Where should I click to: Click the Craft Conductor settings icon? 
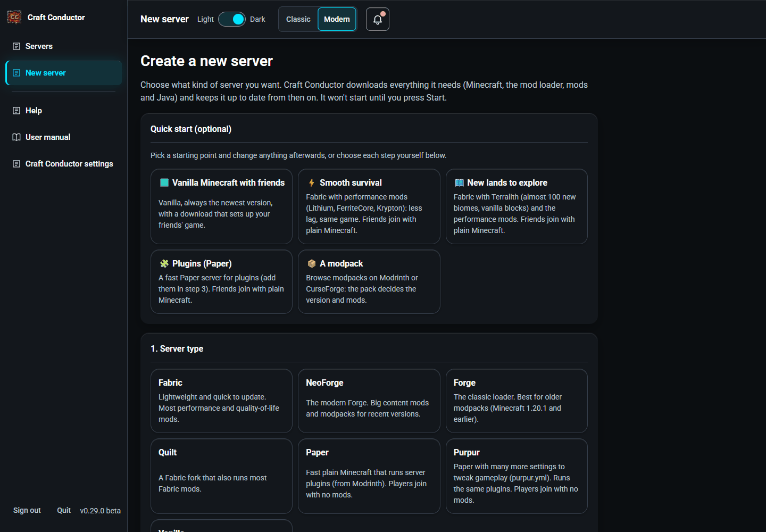pyautogui.click(x=16, y=164)
